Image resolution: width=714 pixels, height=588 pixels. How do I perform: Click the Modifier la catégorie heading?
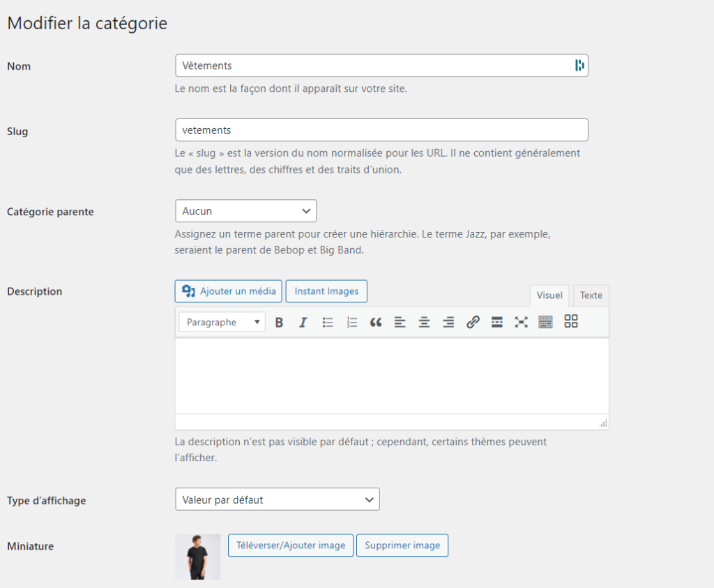tap(87, 23)
